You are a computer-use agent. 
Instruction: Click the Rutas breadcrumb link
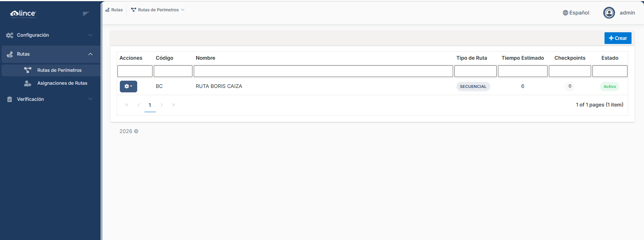click(114, 10)
